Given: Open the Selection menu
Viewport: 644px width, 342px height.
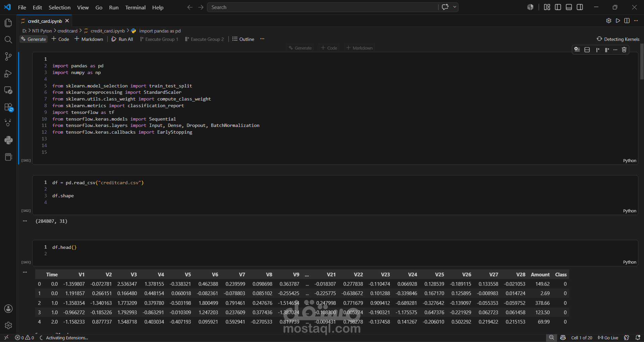Looking at the screenshot, I should pyautogui.click(x=59, y=7).
